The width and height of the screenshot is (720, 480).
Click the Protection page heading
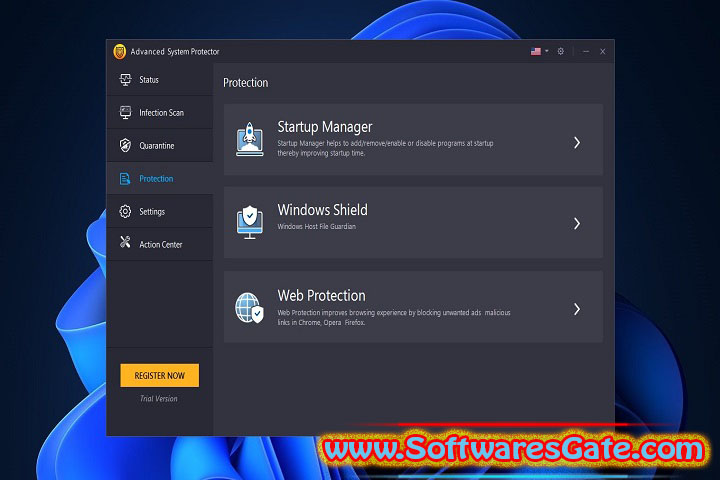[x=246, y=83]
